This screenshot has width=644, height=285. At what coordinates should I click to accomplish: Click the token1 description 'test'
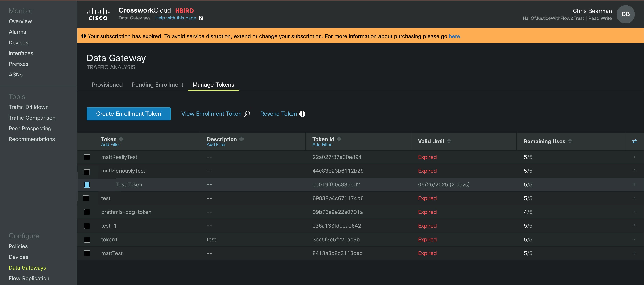(x=211, y=240)
